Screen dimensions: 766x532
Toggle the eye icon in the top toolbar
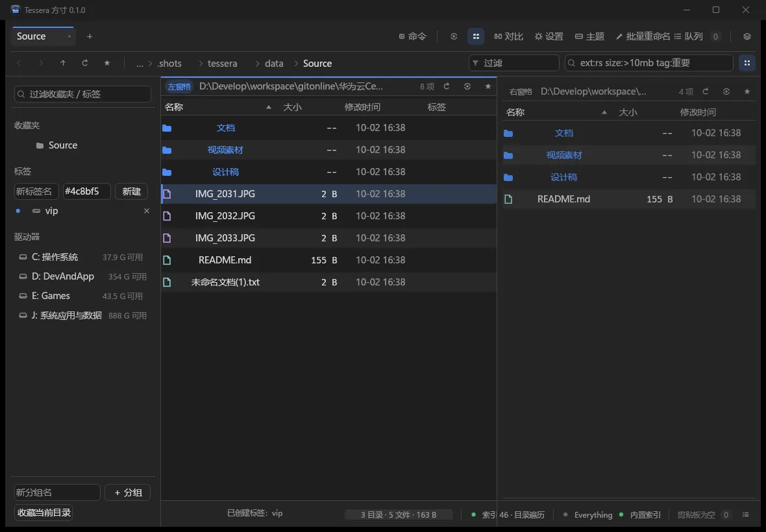[454, 36]
